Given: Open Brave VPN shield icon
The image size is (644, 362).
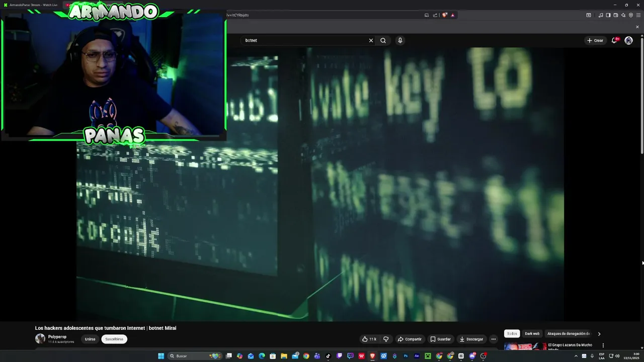Looking at the screenshot, I should (631, 15).
